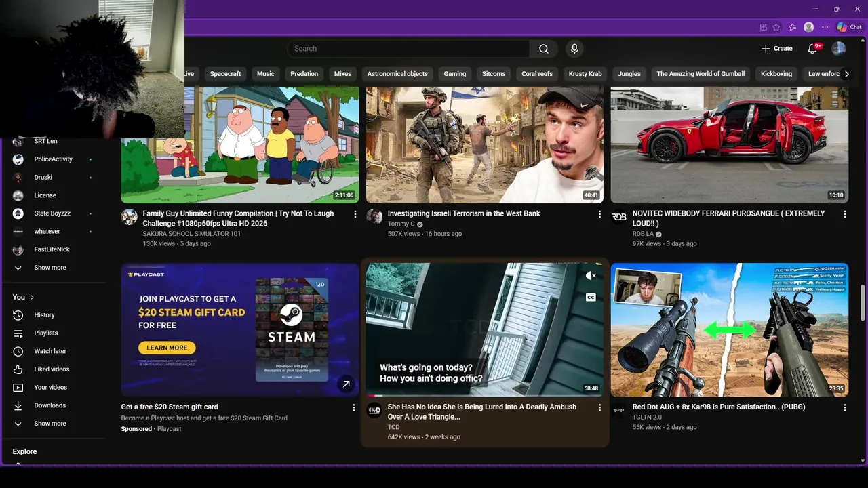This screenshot has height=488, width=868.
Task: Open Investigating Israeli Terrorism video title
Action: (464, 213)
